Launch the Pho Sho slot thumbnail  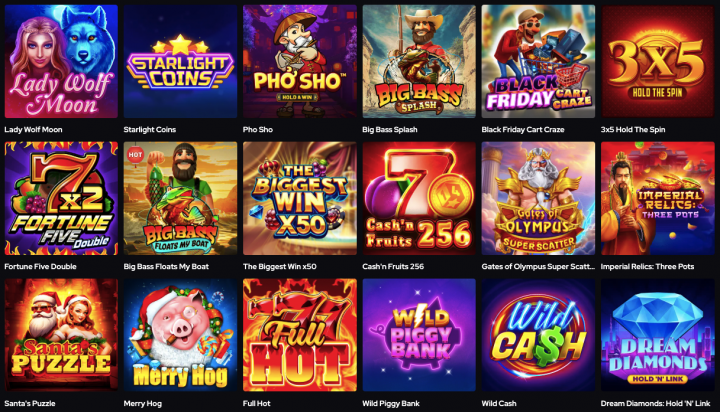click(300, 62)
